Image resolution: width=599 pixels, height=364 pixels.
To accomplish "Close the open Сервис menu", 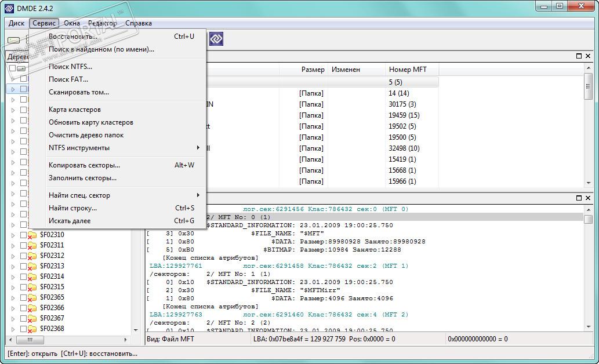I will pos(44,23).
